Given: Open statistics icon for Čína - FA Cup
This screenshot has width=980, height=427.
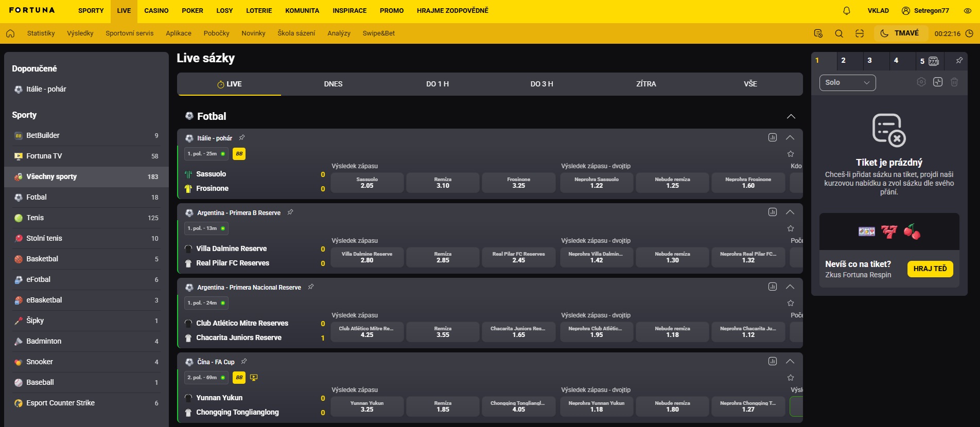Looking at the screenshot, I should click(x=773, y=361).
